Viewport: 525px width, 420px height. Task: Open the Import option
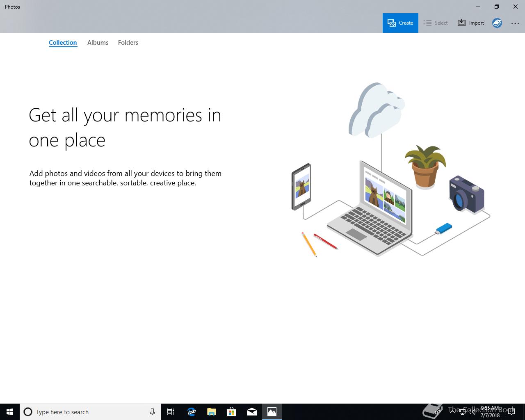tap(471, 23)
